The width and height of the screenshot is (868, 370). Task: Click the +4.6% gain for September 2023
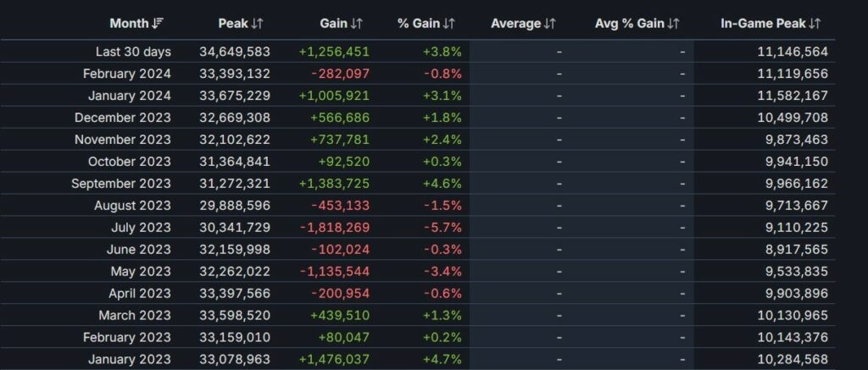(x=442, y=184)
